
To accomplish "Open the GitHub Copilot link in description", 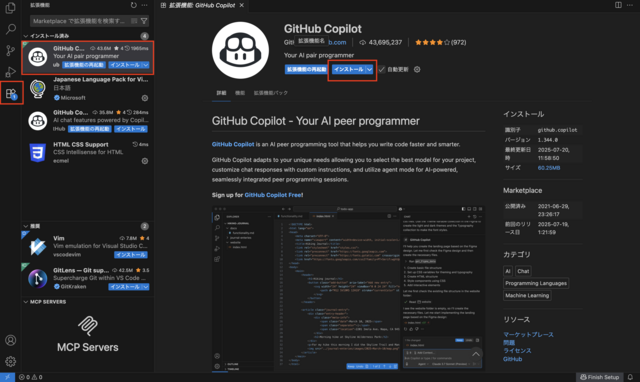I will [x=233, y=144].
